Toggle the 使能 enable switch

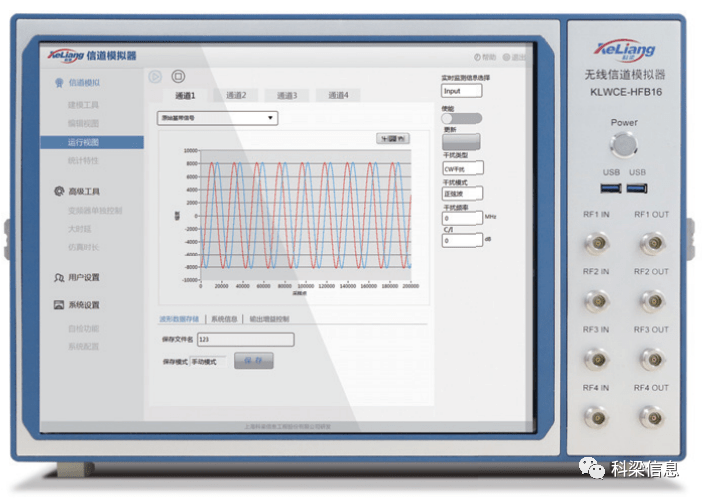click(462, 118)
